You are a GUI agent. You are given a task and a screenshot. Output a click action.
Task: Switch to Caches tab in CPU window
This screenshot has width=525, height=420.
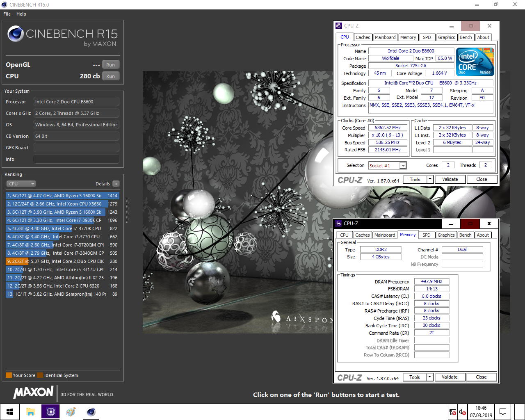(x=363, y=37)
